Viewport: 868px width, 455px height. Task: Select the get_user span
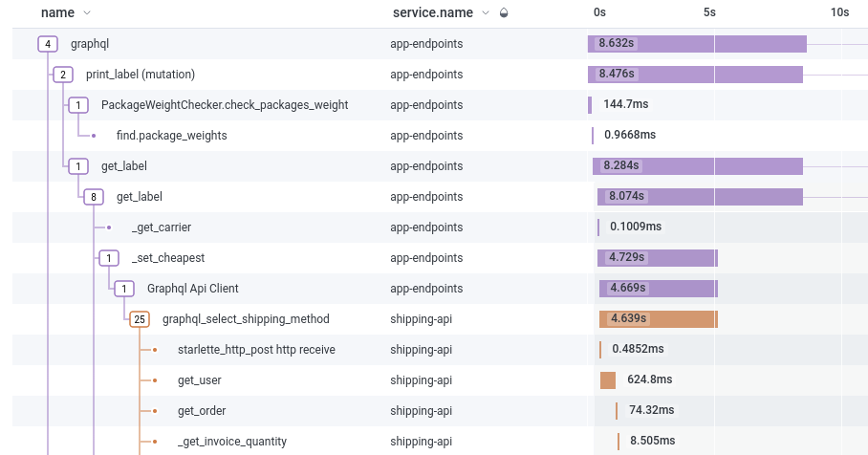click(x=199, y=380)
